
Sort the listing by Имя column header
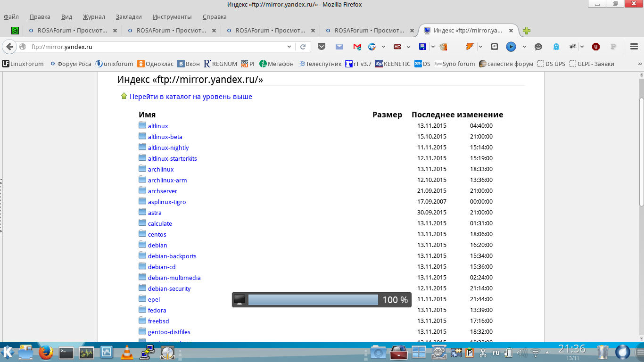pyautogui.click(x=147, y=115)
